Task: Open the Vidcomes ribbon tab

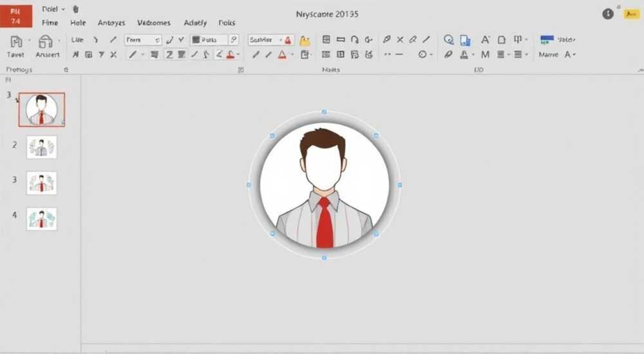Action: 154,23
